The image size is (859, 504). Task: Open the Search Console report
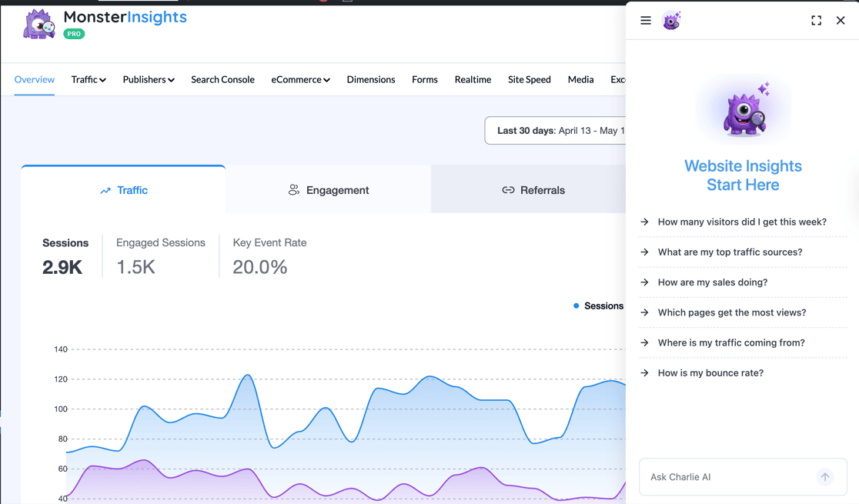(x=222, y=79)
